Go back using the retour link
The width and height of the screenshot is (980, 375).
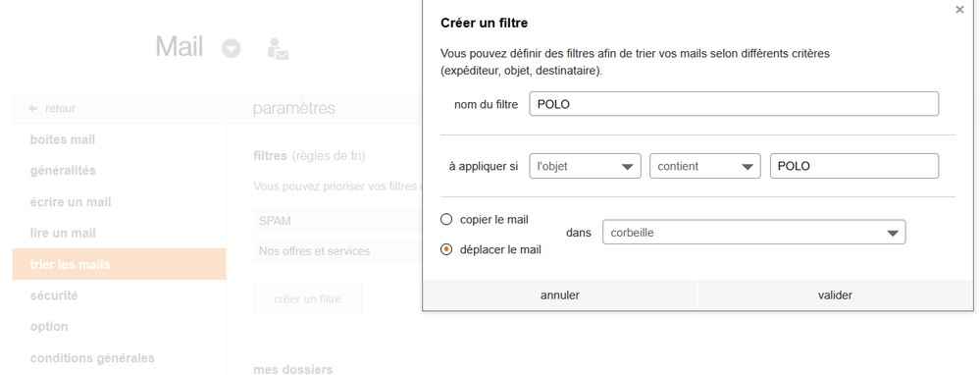point(61,108)
